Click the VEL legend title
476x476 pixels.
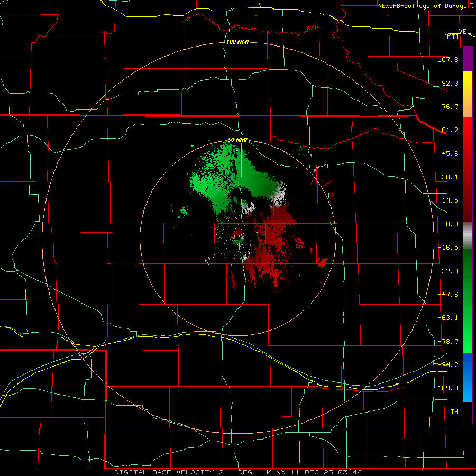click(x=464, y=31)
